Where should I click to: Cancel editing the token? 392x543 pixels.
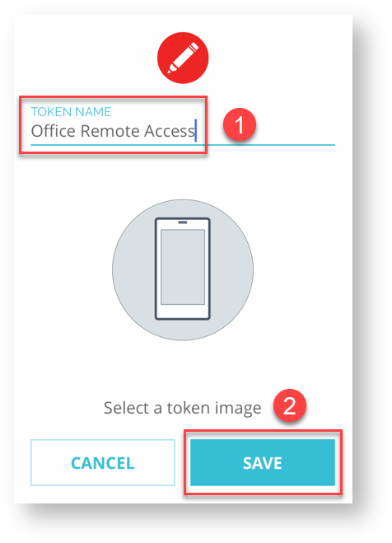103,462
